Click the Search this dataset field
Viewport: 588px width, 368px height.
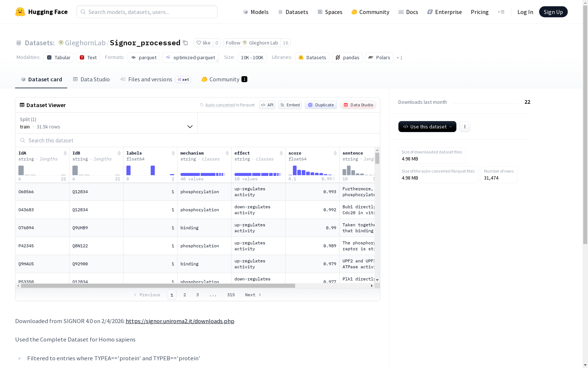[x=198, y=141]
